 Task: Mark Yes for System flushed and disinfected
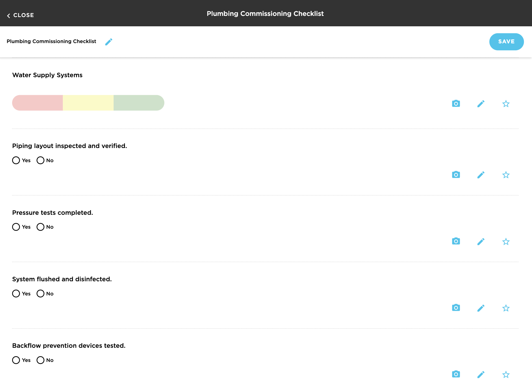(16, 293)
